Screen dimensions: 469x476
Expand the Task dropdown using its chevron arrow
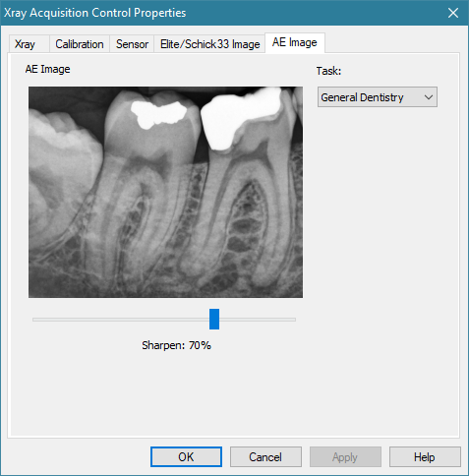(429, 97)
